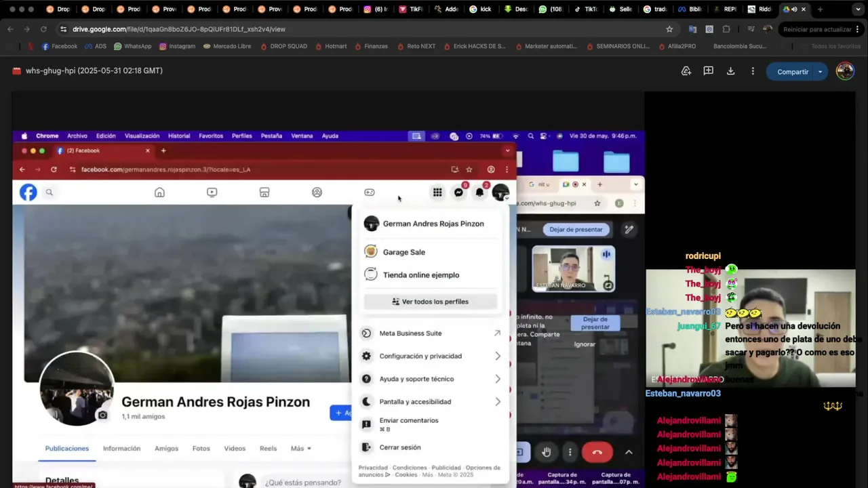
Task: Select Fotos profile tab
Action: point(201,449)
